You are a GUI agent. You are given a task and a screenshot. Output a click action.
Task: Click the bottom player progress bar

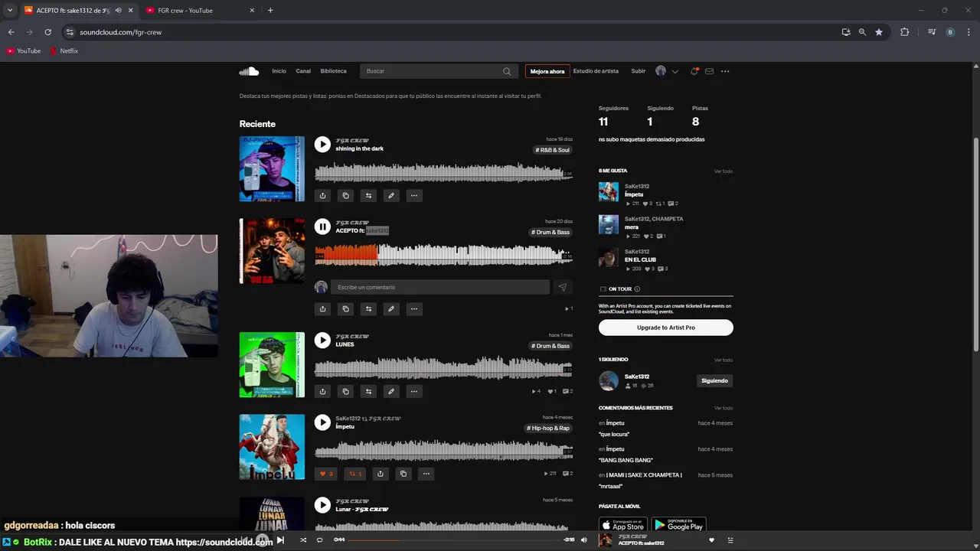click(455, 540)
